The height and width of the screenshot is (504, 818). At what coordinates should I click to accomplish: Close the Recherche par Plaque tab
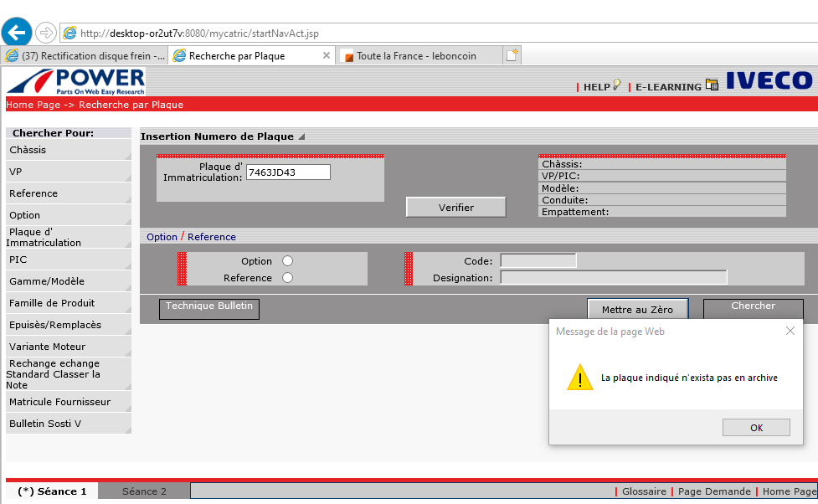point(327,55)
